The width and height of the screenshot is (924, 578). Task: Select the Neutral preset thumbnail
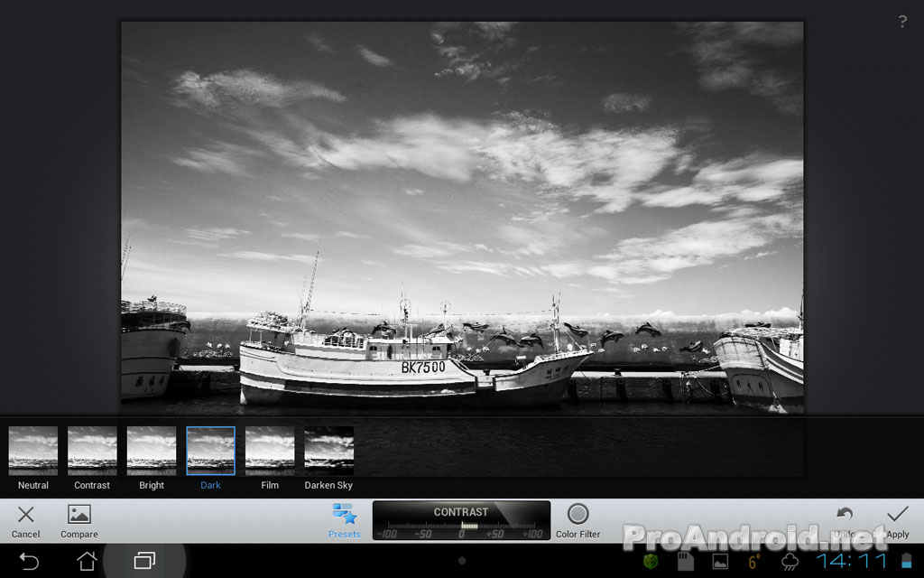click(33, 451)
